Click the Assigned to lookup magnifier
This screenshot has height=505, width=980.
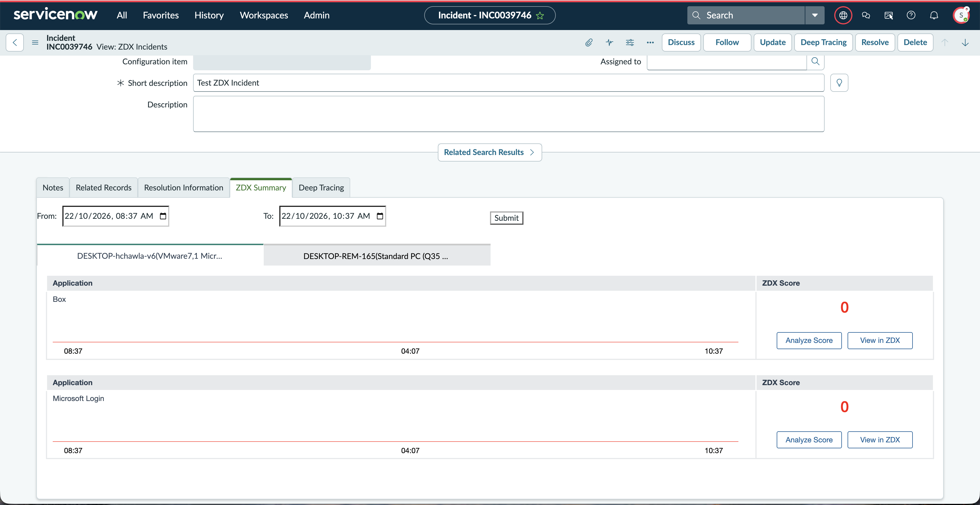pos(815,61)
